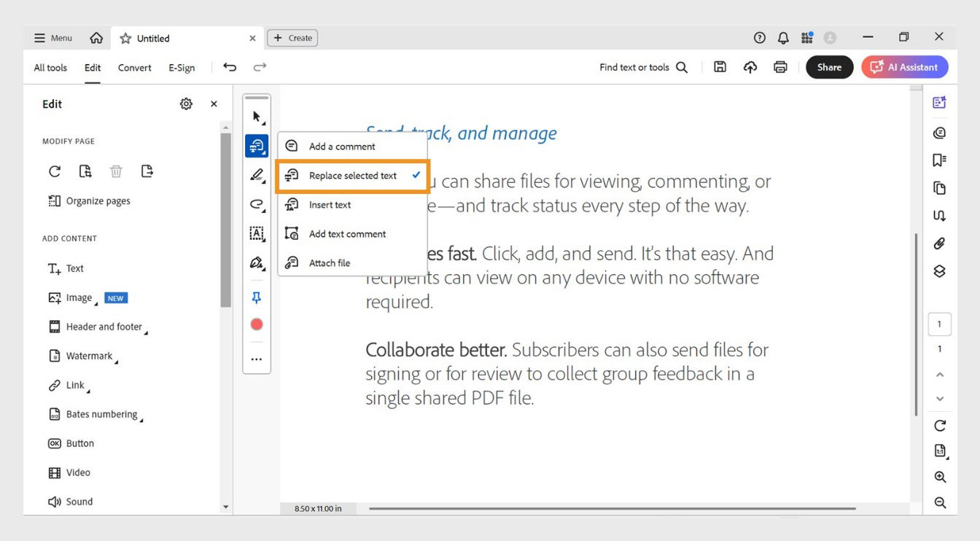
Task: Click the Share button
Action: coord(829,66)
